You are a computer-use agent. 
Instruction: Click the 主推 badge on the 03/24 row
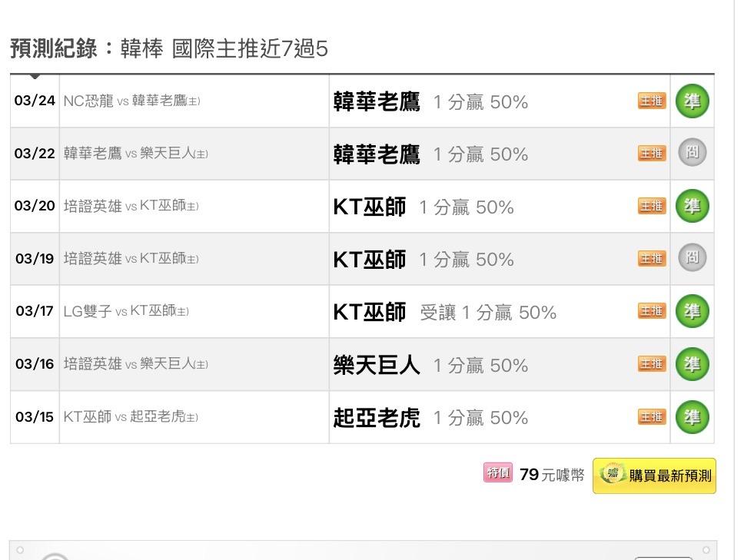(x=652, y=101)
